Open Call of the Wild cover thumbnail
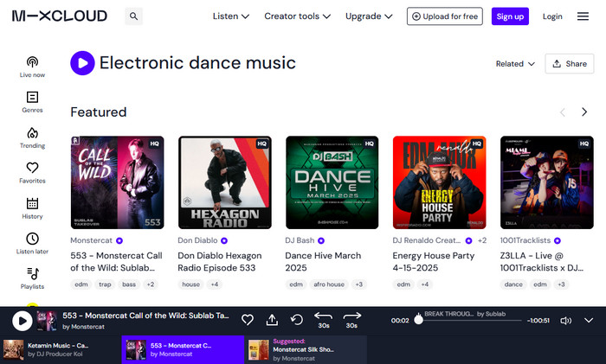 click(118, 182)
